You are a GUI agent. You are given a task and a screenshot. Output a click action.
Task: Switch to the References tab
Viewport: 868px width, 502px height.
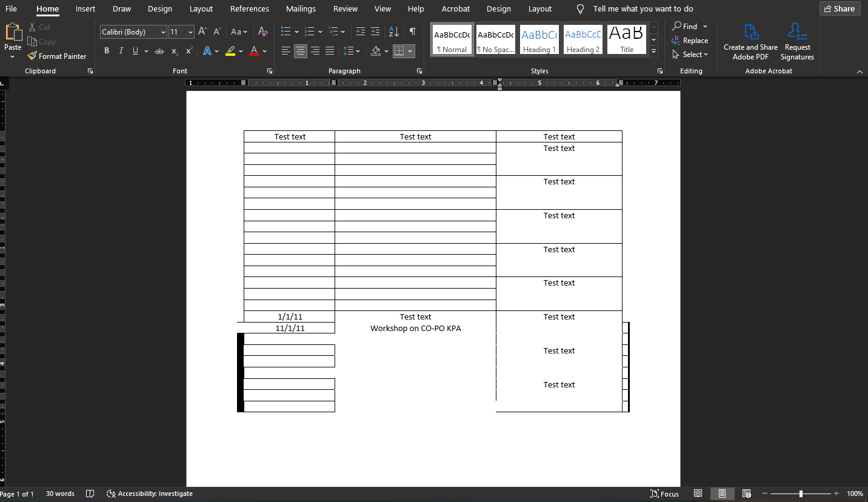250,8
